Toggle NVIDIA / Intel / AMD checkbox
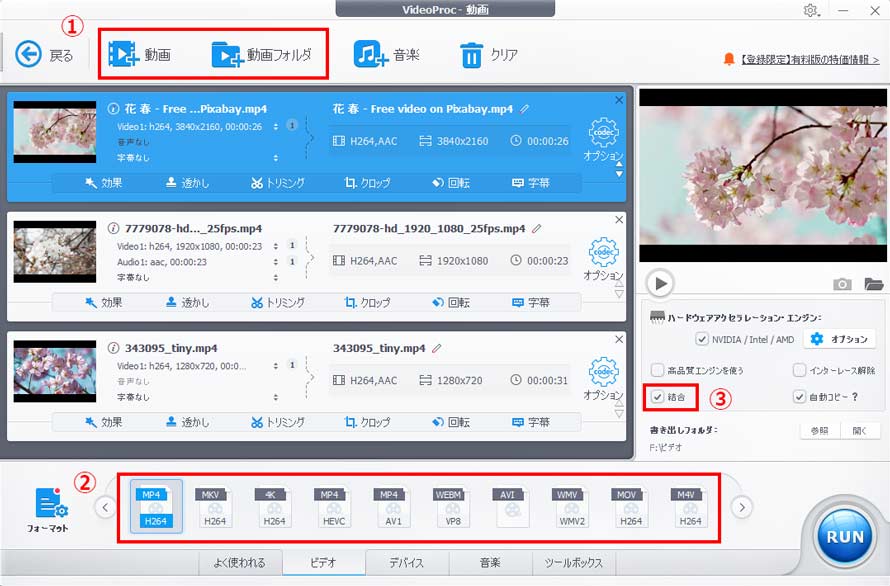This screenshot has width=890, height=586. pyautogui.click(x=702, y=339)
